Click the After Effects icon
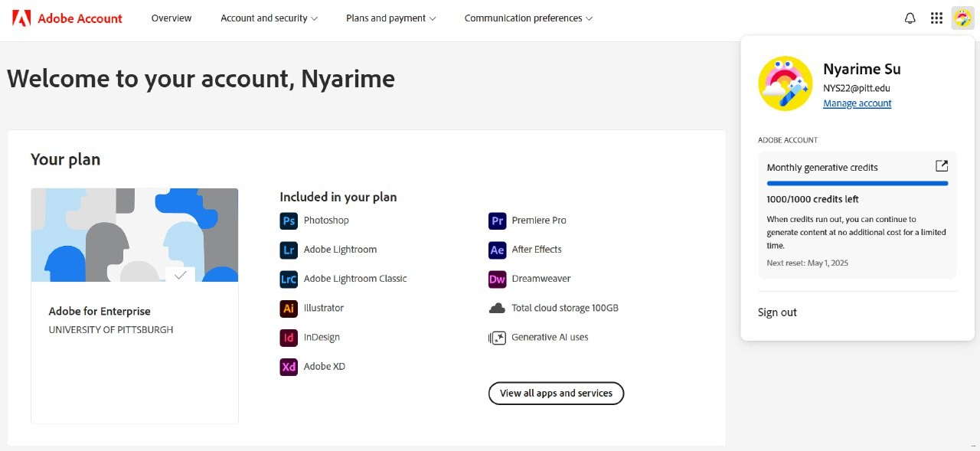 coord(497,250)
